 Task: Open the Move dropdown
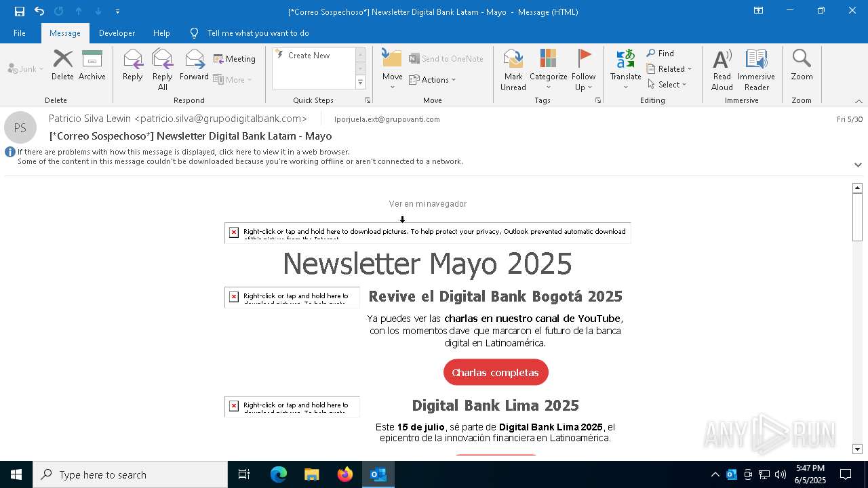(392, 70)
